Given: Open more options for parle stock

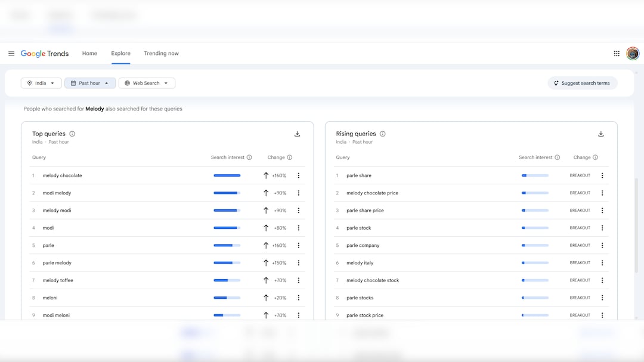Looking at the screenshot, I should 602,228.
